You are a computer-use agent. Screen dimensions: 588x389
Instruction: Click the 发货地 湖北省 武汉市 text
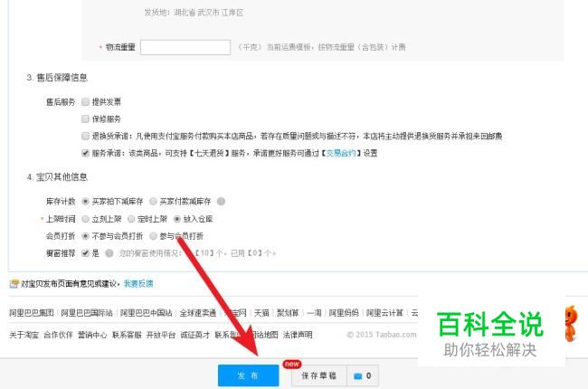pyautogui.click(x=194, y=13)
